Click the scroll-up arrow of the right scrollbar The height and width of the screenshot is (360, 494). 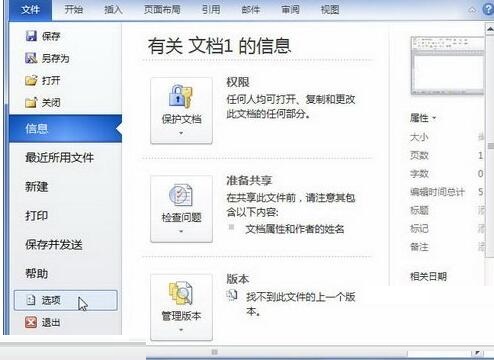(x=490, y=30)
